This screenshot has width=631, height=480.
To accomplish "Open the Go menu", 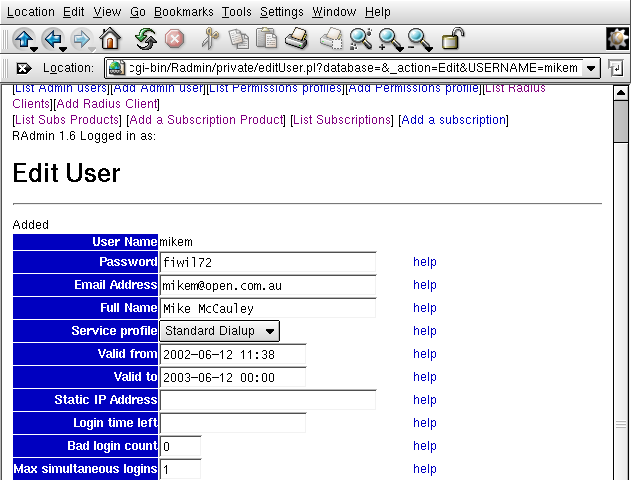I will click(x=138, y=12).
